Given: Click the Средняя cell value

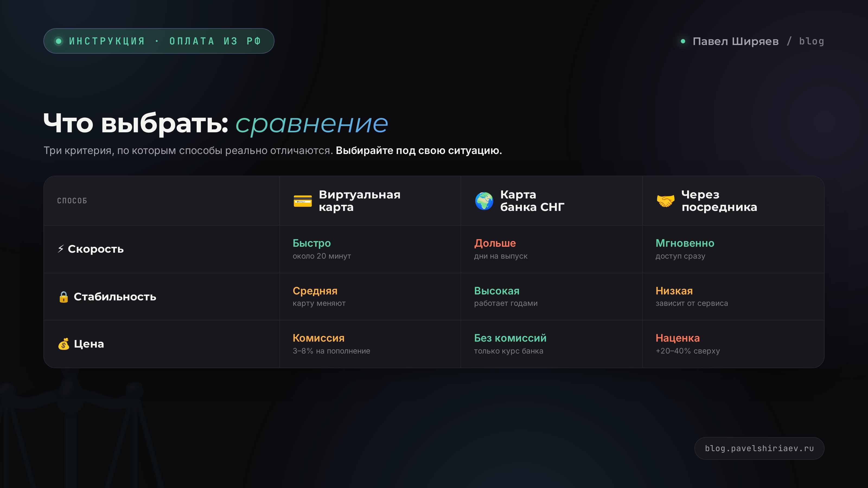Looking at the screenshot, I should coord(315,291).
